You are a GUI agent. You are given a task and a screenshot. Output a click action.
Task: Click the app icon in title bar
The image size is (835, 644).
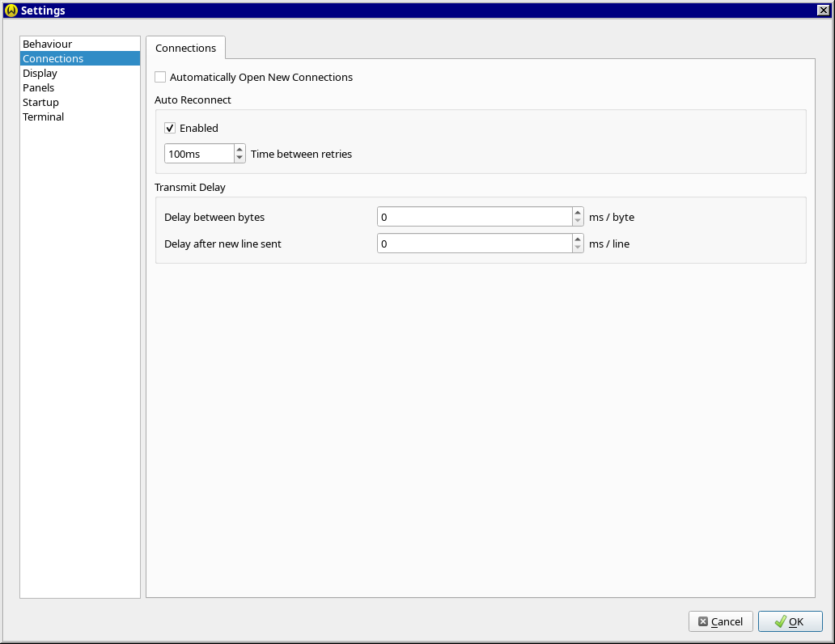point(11,11)
